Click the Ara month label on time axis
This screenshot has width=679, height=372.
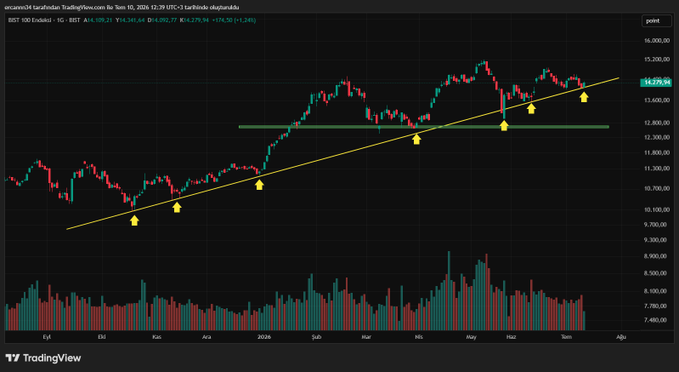(x=207, y=337)
